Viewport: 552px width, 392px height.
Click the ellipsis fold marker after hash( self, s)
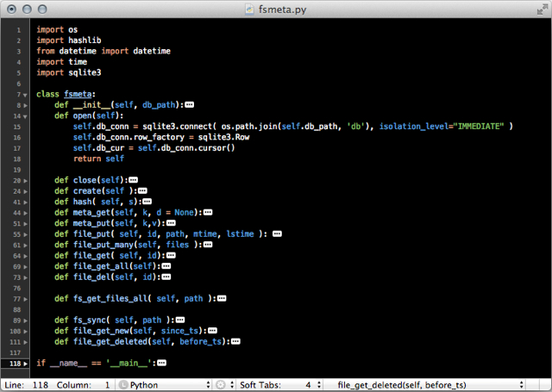click(x=147, y=202)
